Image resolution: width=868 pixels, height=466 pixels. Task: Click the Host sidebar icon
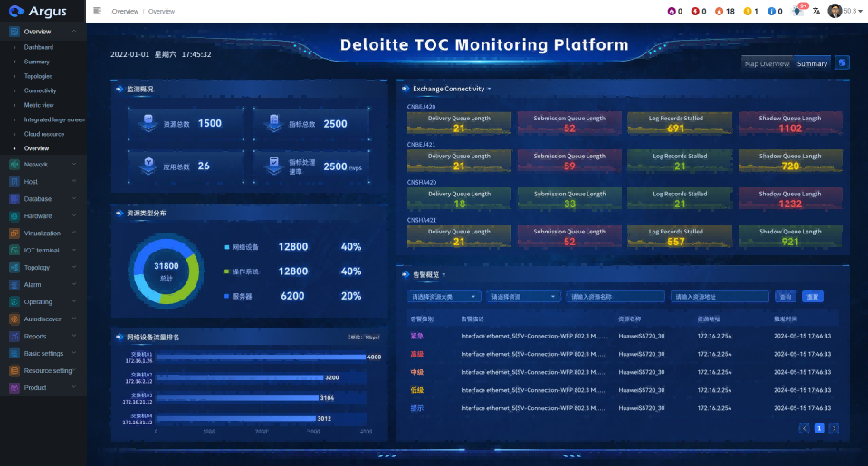14,182
